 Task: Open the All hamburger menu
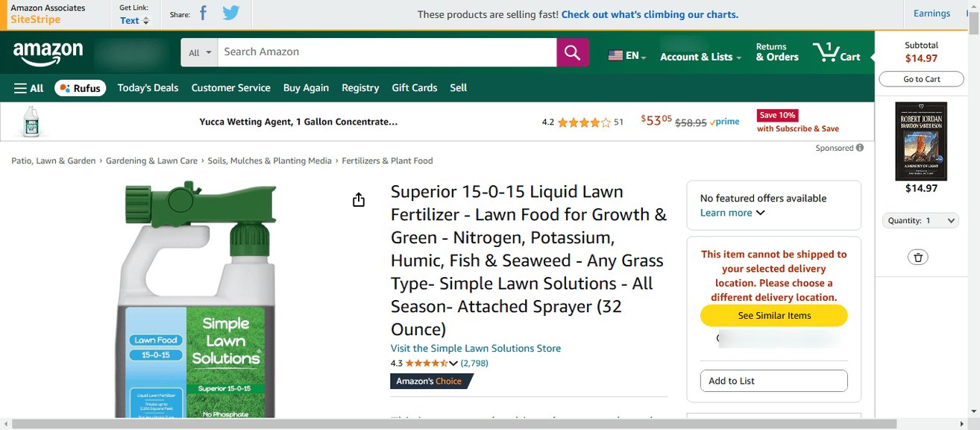pyautogui.click(x=29, y=88)
